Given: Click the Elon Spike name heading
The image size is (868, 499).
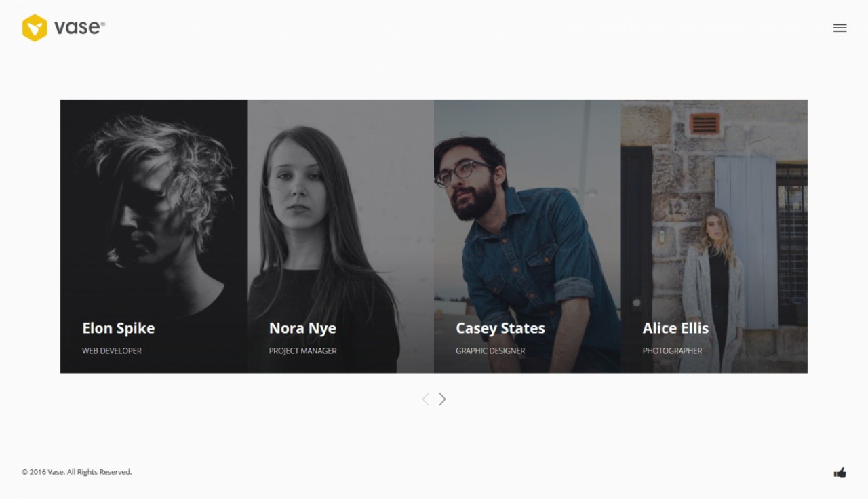Looking at the screenshot, I should [x=119, y=328].
